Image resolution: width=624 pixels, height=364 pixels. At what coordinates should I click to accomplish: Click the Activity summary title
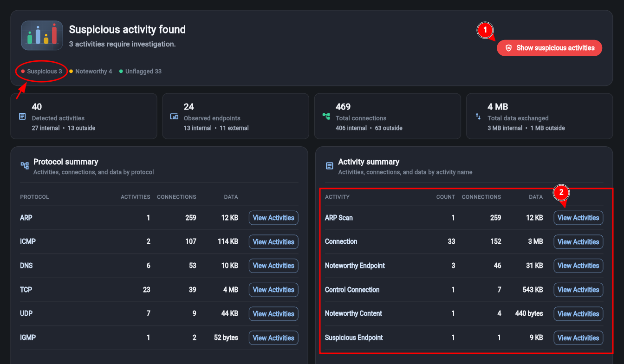369,162
